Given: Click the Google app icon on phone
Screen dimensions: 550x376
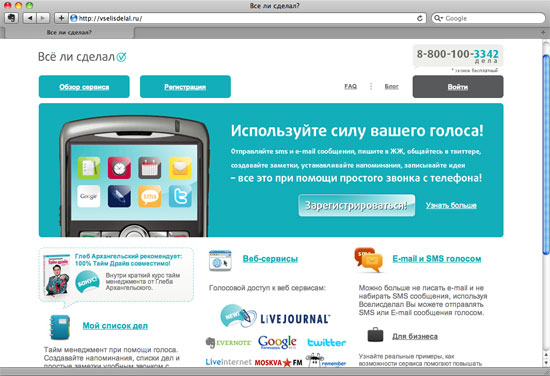Looking at the screenshot, I should (89, 196).
